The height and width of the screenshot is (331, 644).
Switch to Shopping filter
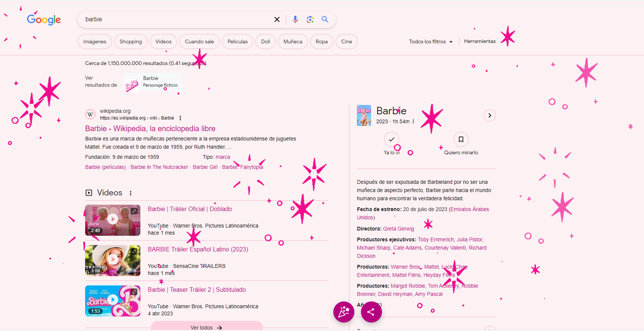click(131, 41)
